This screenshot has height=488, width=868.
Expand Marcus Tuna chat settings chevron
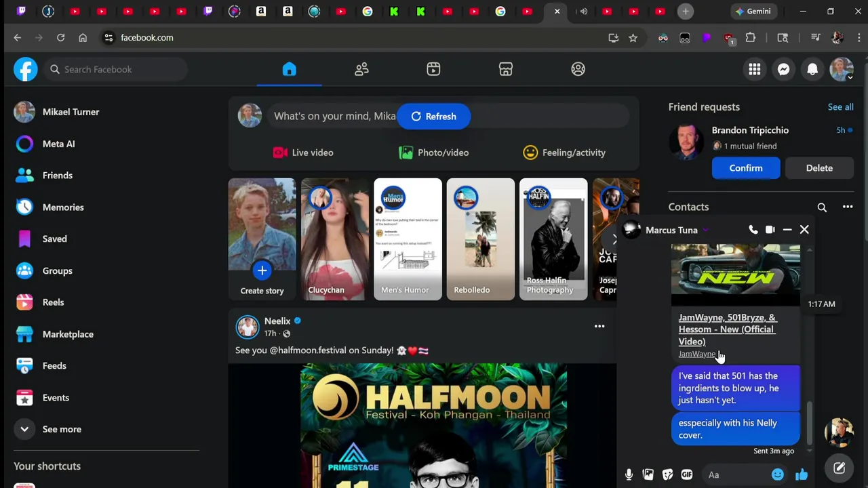pyautogui.click(x=705, y=230)
